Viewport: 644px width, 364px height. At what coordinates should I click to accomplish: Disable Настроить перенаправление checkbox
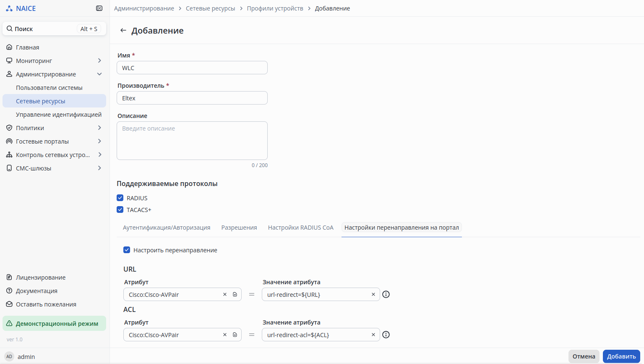127,250
